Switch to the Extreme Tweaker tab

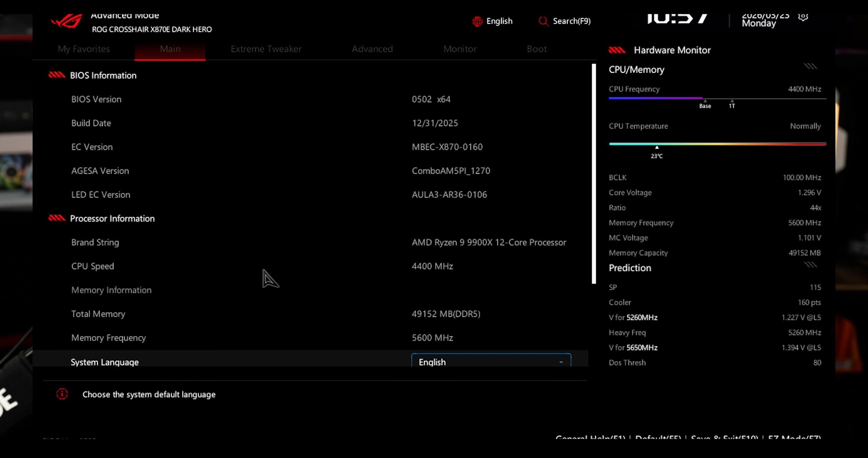pyautogui.click(x=266, y=49)
